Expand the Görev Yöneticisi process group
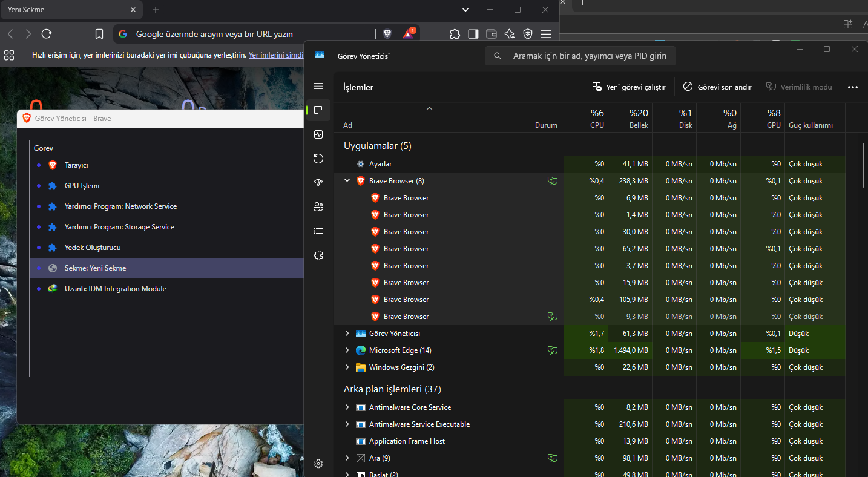The width and height of the screenshot is (868, 477). [x=347, y=333]
